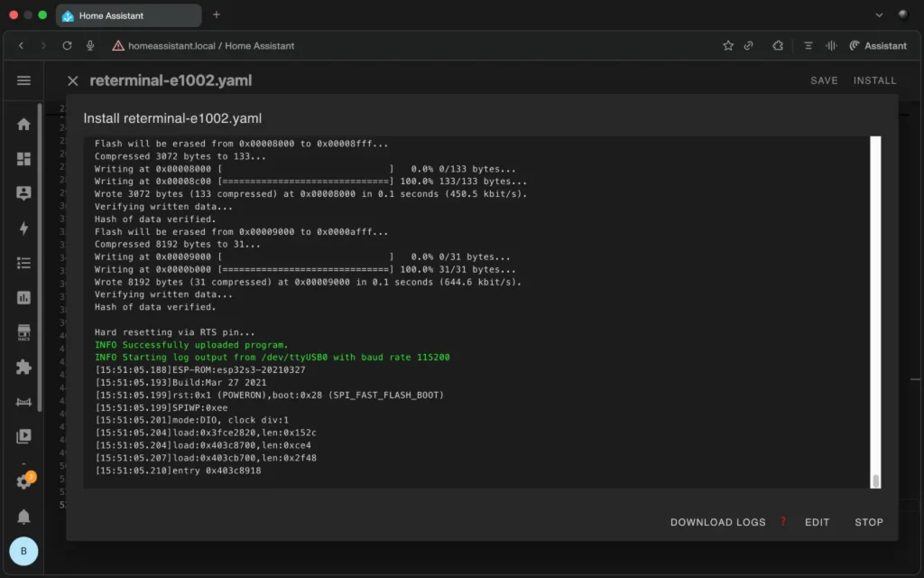The height and width of the screenshot is (578, 924).
Task: Open the Media play box icon in sidebar
Action: pos(23,436)
